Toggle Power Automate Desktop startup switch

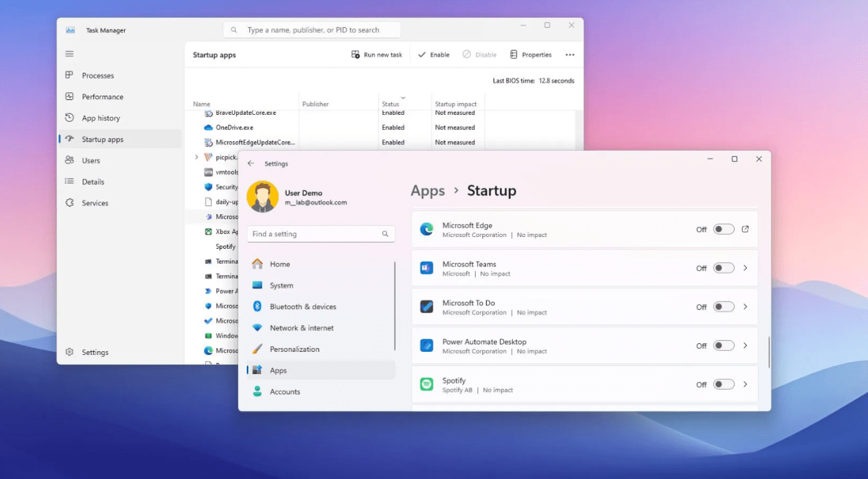tap(723, 346)
